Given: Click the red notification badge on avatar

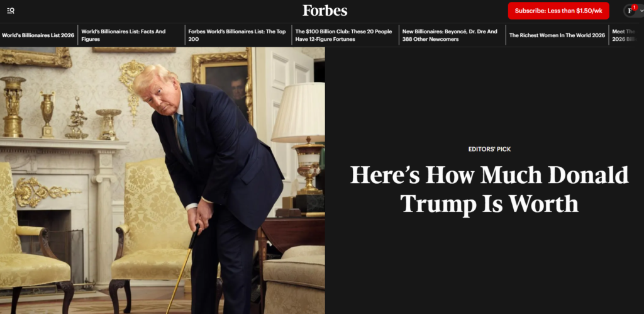Looking at the screenshot, I should [x=634, y=7].
